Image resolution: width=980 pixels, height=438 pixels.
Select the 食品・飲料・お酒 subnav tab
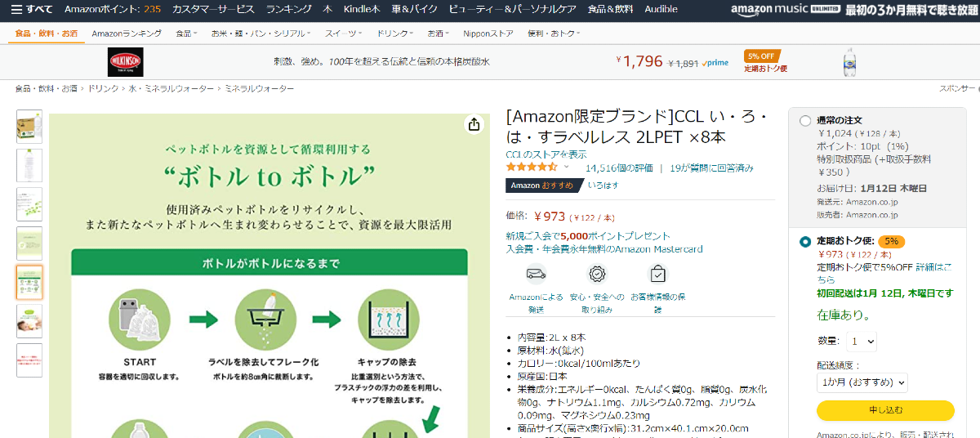point(46,34)
